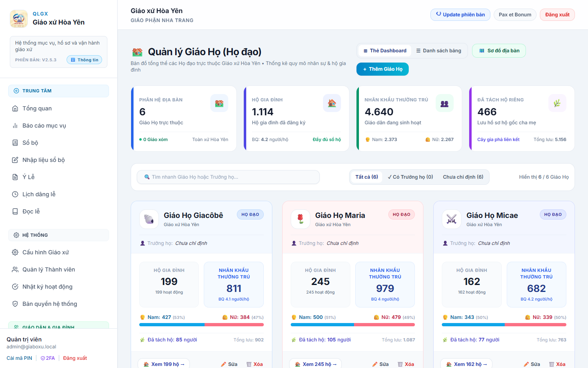Image resolution: width=588 pixels, height=368 pixels.
Task: Click the gear icon for Cấu hình Giáo xứ
Action: pos(15,252)
